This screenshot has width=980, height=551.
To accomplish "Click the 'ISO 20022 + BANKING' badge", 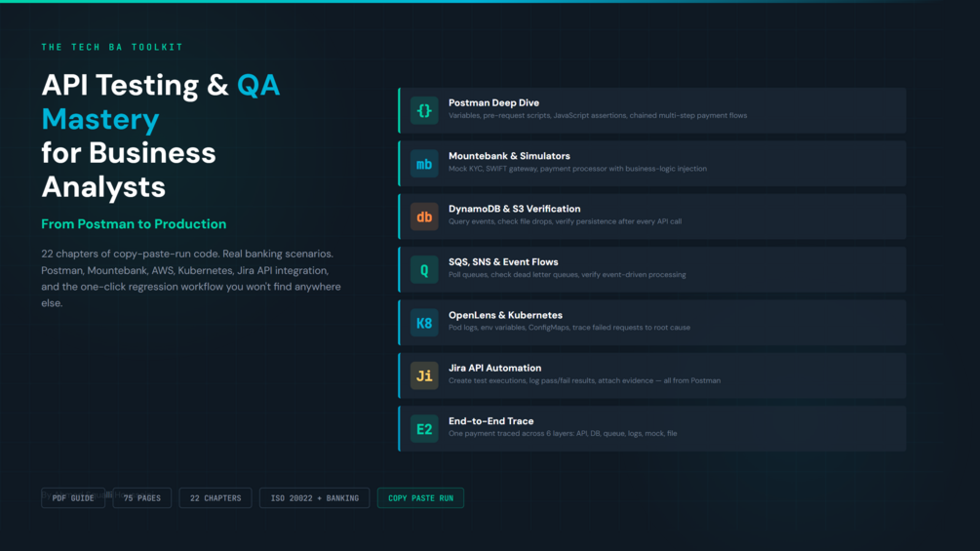I will tap(314, 498).
